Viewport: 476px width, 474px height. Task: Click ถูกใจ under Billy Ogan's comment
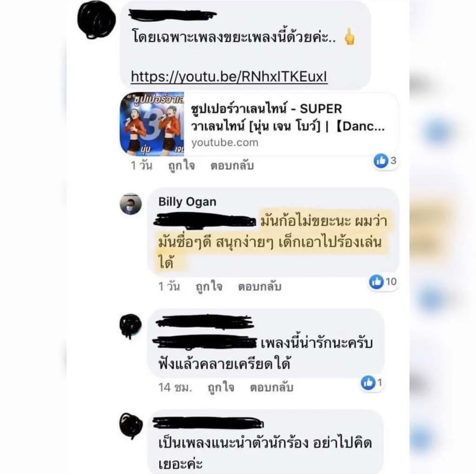click(209, 286)
